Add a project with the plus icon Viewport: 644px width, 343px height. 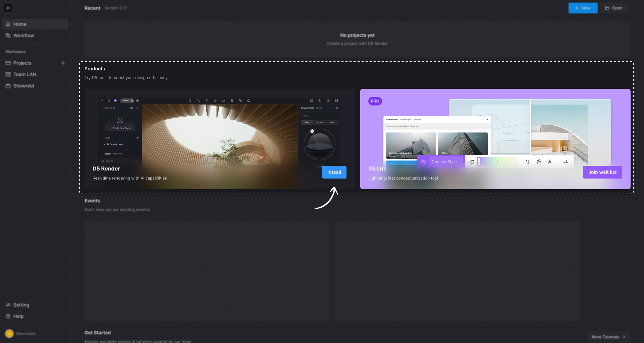click(63, 63)
